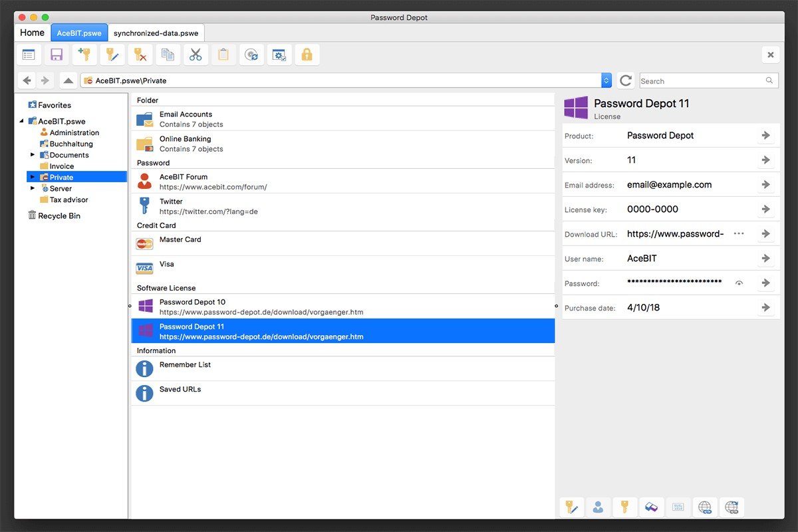Navigate back with left arrow button

(x=26, y=80)
